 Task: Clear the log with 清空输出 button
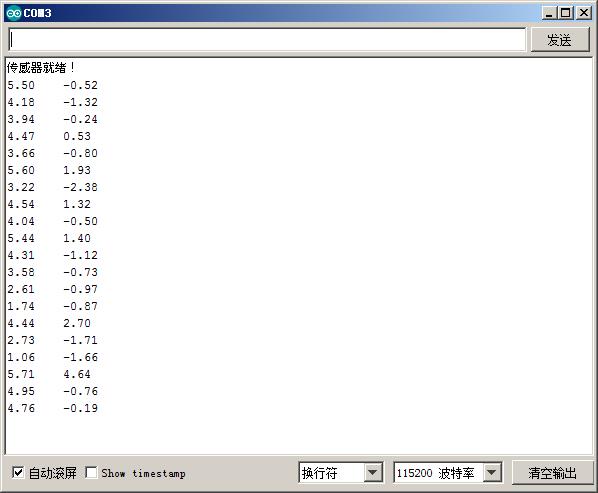tap(552, 473)
